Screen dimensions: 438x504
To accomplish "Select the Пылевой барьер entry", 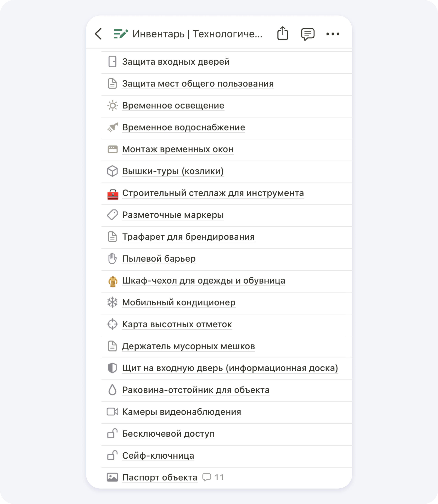I will point(159,259).
